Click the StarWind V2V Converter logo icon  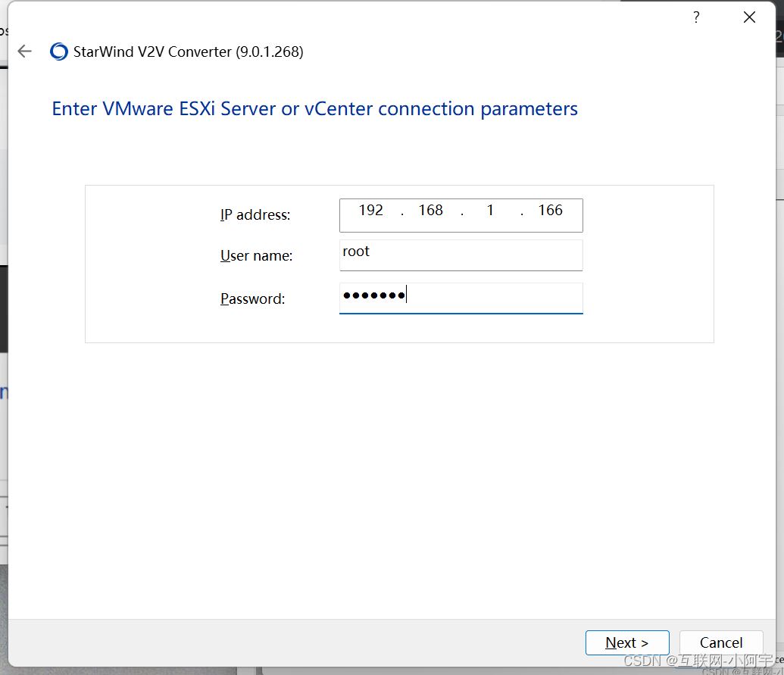pos(59,51)
